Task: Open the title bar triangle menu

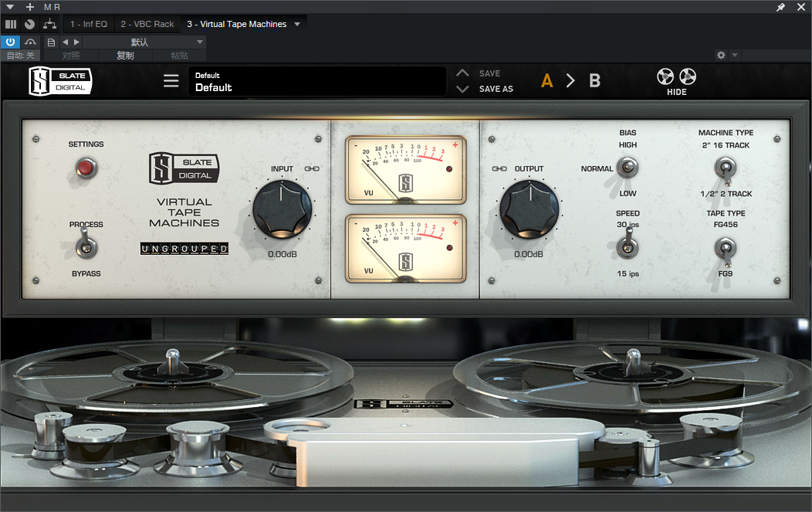Action: pyautogui.click(x=10, y=7)
